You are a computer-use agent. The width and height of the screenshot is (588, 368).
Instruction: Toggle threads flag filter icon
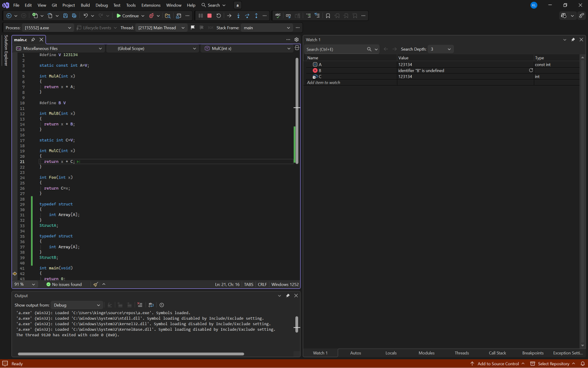point(193,27)
